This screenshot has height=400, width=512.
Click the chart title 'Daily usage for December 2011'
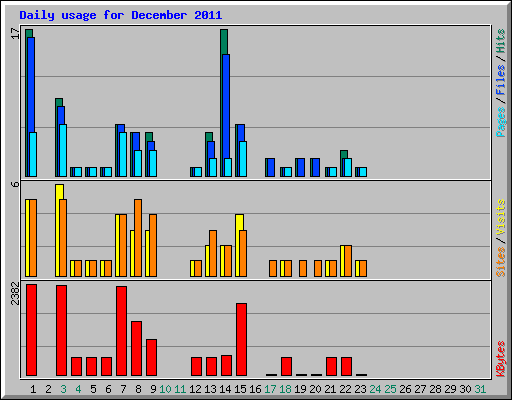(121, 15)
